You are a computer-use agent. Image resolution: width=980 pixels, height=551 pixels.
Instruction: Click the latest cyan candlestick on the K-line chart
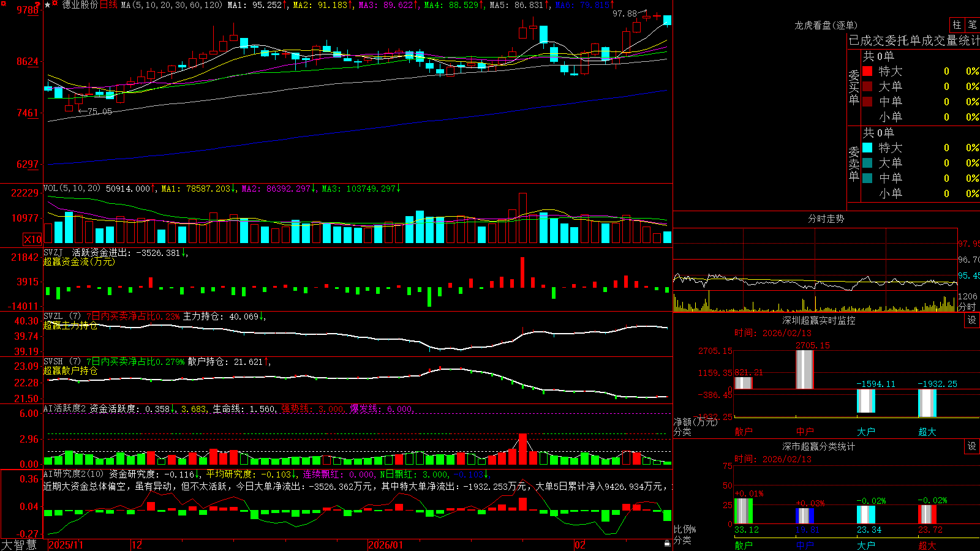click(x=667, y=20)
